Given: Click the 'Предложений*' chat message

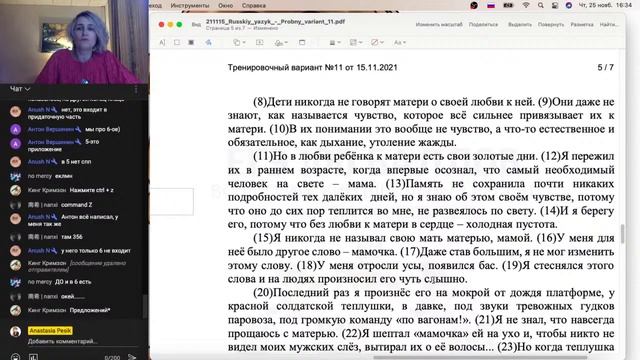Looking at the screenshot, I should [90, 310].
